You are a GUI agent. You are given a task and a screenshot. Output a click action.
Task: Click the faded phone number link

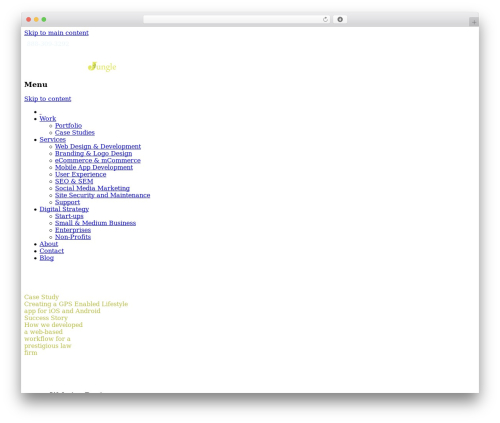coord(48,44)
